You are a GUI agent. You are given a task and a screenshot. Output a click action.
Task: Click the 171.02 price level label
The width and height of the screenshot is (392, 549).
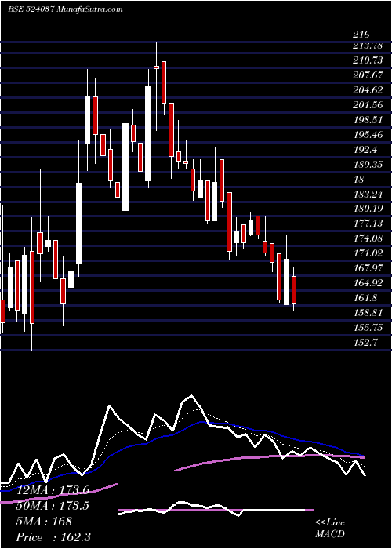point(368,253)
